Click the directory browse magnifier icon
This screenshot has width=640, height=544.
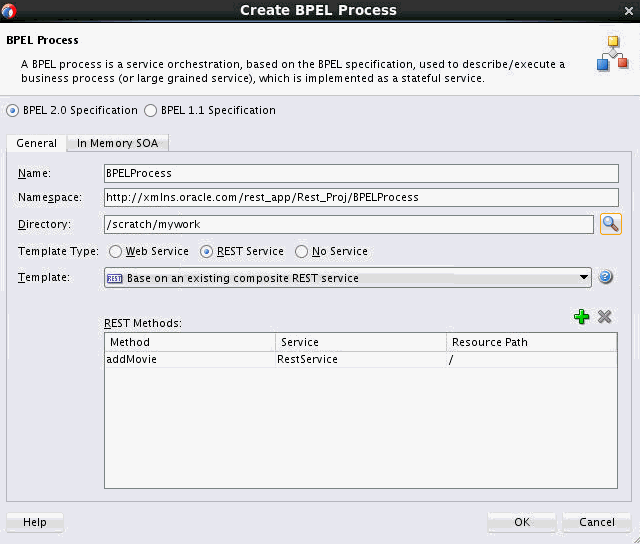[x=611, y=224]
